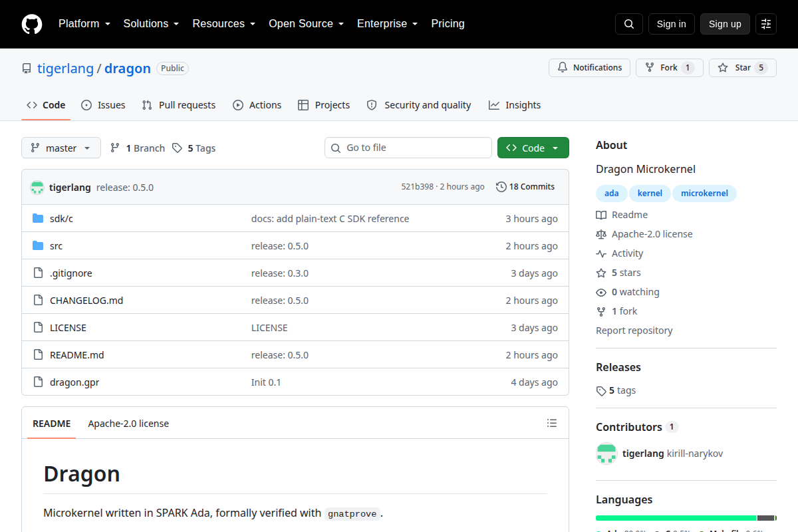Click the pulse icon next to Activity
Screen dimensions: 798x532
pos(601,253)
